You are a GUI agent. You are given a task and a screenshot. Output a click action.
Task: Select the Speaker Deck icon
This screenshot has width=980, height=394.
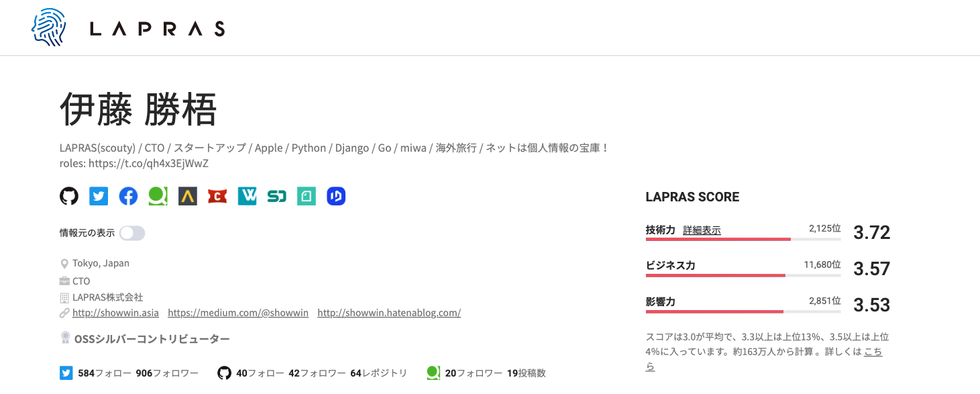tap(276, 195)
